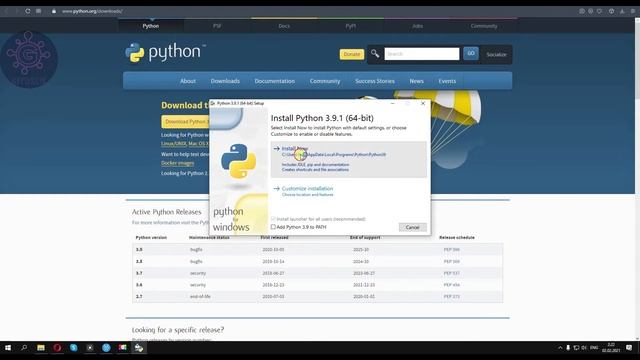The width and height of the screenshot is (640, 360).
Task: Click the lock icon in address bar
Action: pyautogui.click(x=54, y=11)
